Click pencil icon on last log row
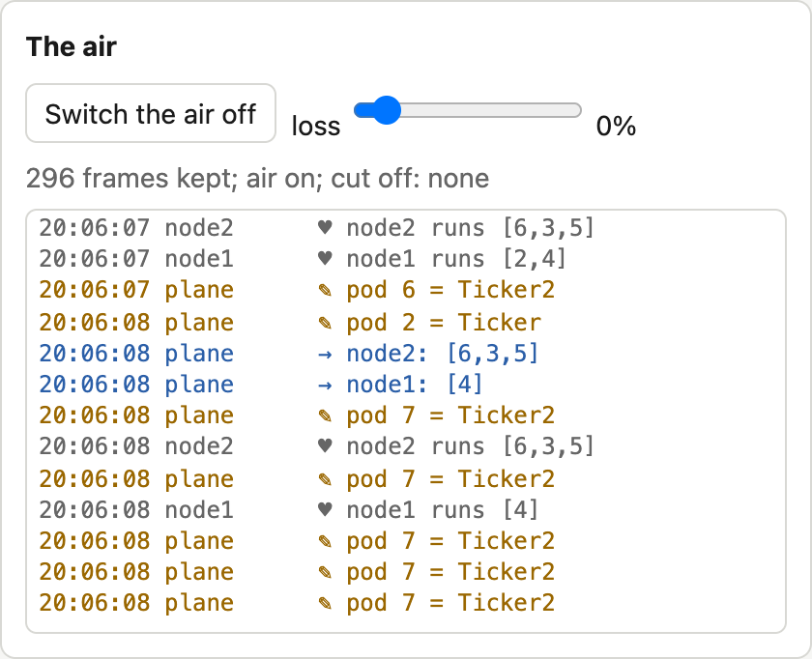 point(325,603)
